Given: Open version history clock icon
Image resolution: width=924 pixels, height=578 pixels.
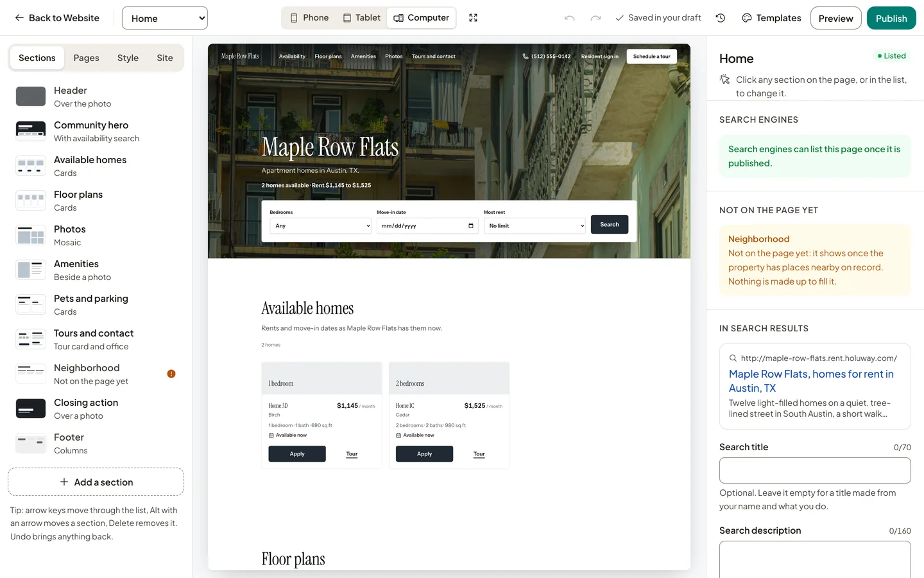Looking at the screenshot, I should (721, 18).
